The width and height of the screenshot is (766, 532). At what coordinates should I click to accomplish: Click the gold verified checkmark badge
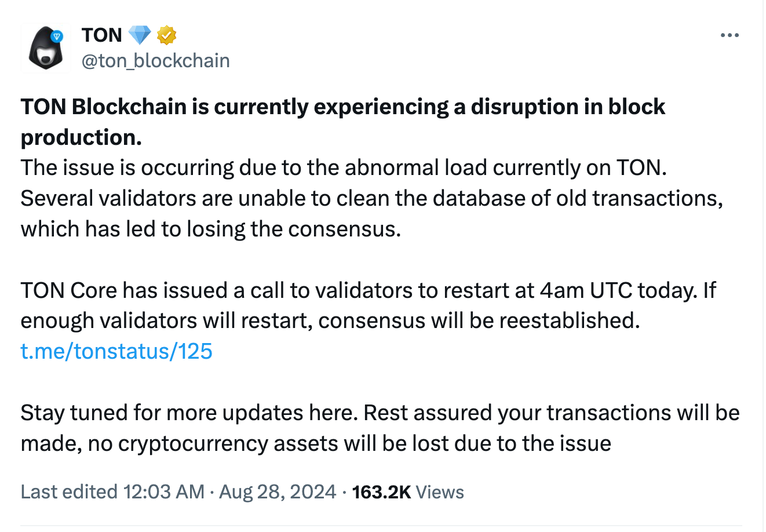coord(167,36)
